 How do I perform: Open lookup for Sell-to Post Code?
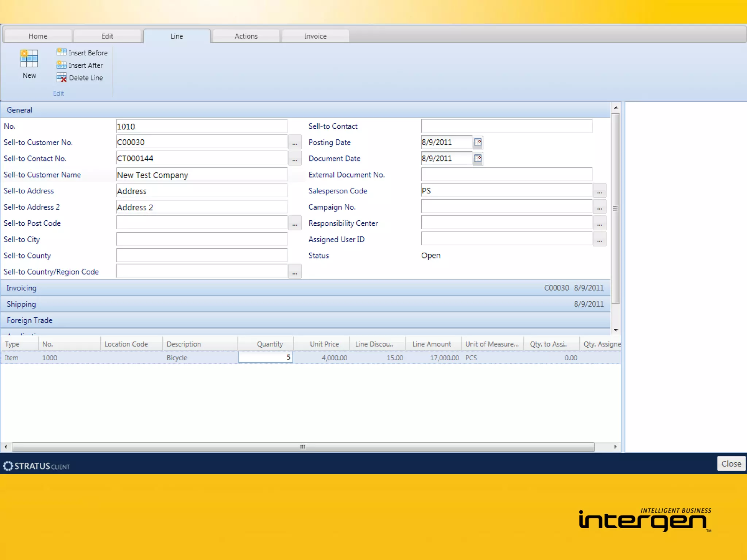tap(295, 223)
